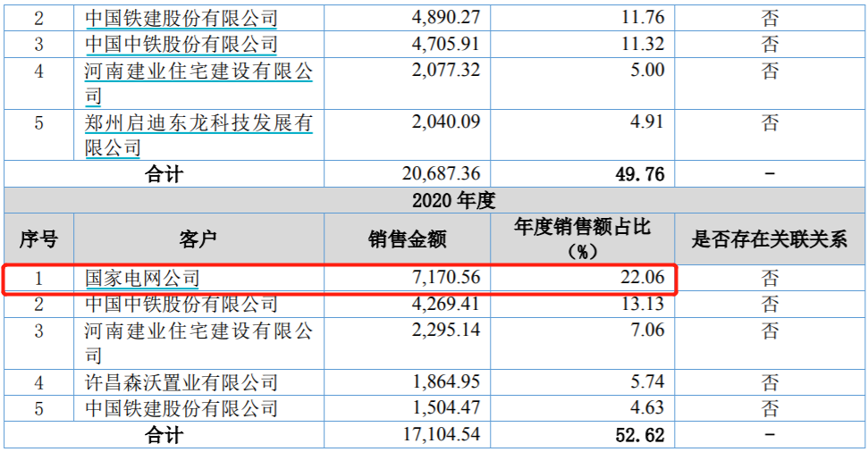Select the 年度销售额占比 column header
868x452 pixels.
tap(582, 239)
